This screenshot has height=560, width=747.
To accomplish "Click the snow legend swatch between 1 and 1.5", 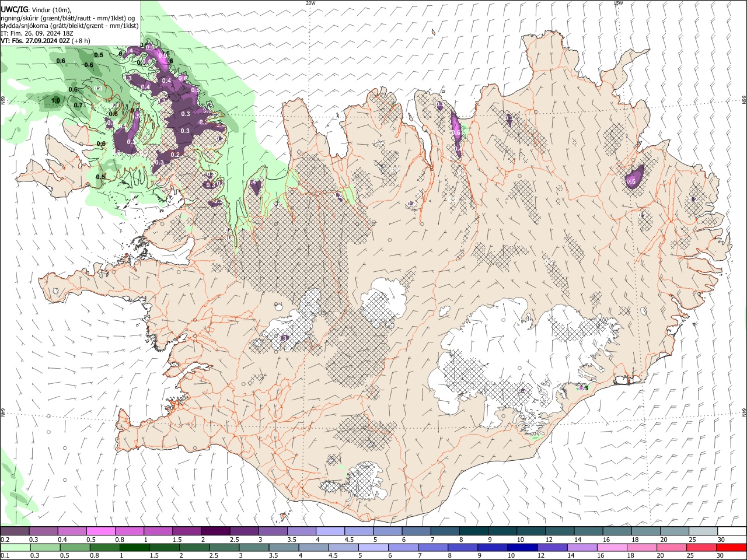I will click(158, 531).
